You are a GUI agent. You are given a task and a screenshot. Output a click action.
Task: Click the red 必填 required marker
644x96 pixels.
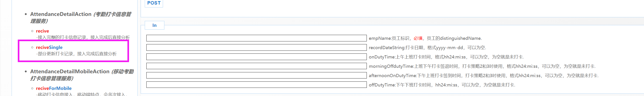[x=418, y=38]
